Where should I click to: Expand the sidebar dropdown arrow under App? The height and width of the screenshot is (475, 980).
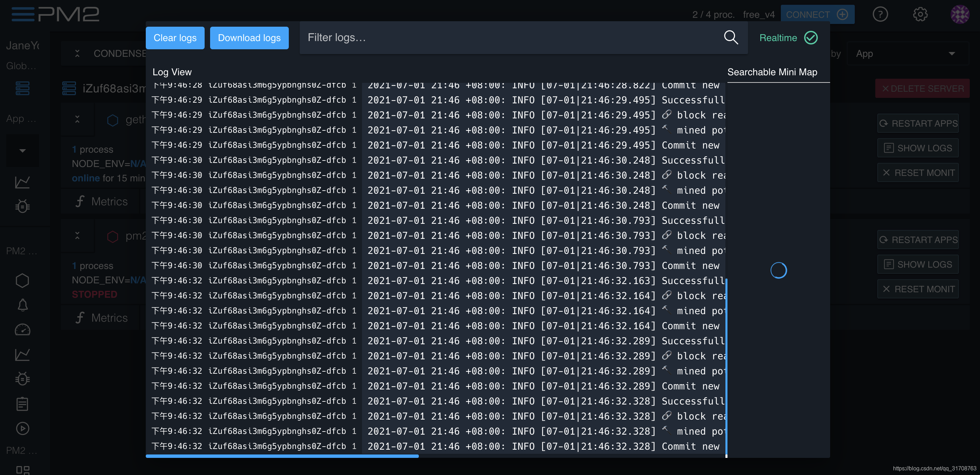tap(23, 151)
